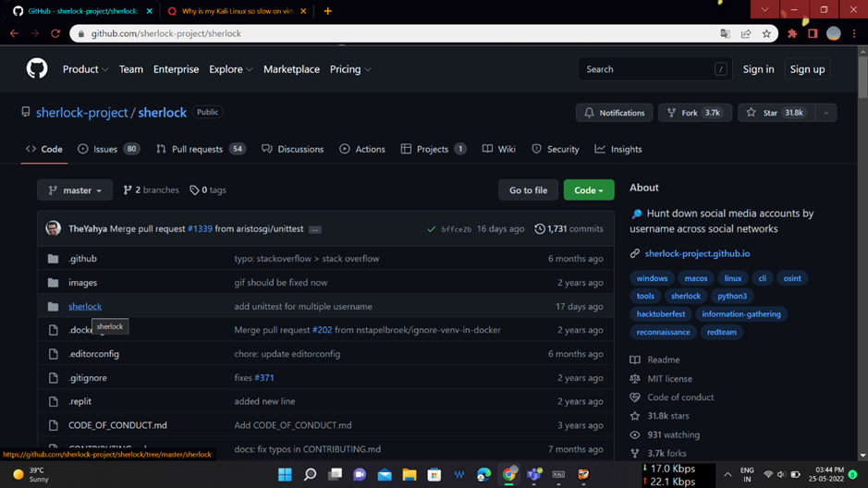Open the browser share page icon

(x=746, y=34)
